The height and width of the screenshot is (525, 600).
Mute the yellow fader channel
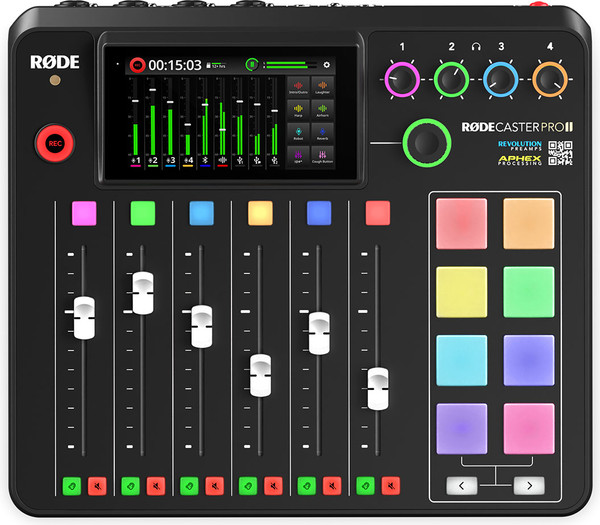[x=274, y=486]
